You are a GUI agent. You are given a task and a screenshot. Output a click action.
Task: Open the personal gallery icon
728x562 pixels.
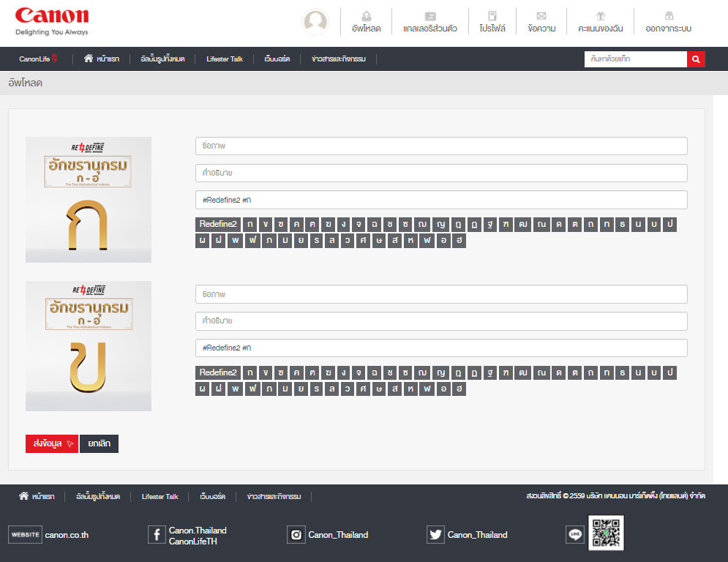[x=430, y=16]
